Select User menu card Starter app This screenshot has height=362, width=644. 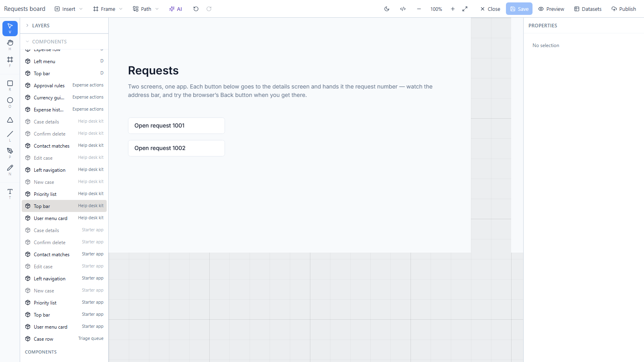point(64,327)
